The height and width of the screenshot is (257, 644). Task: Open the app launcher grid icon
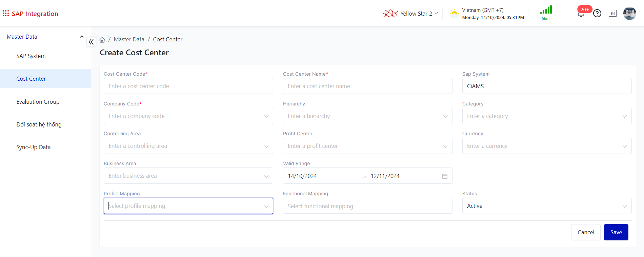(x=6, y=14)
